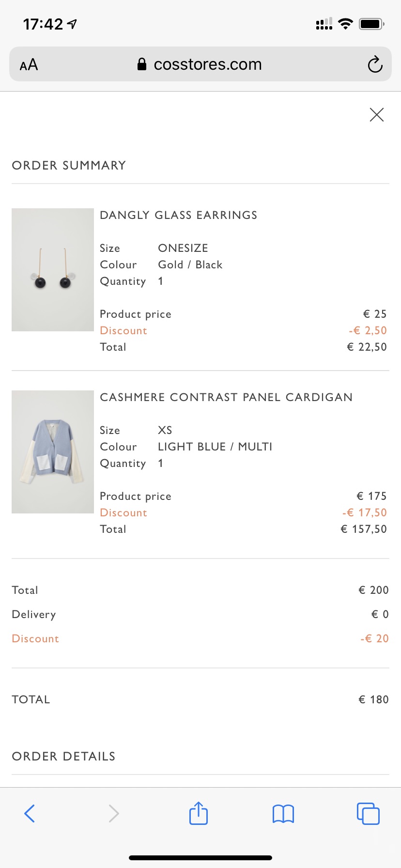Image resolution: width=401 pixels, height=868 pixels.
Task: Open the AA reader text size menu
Action: coord(29,64)
